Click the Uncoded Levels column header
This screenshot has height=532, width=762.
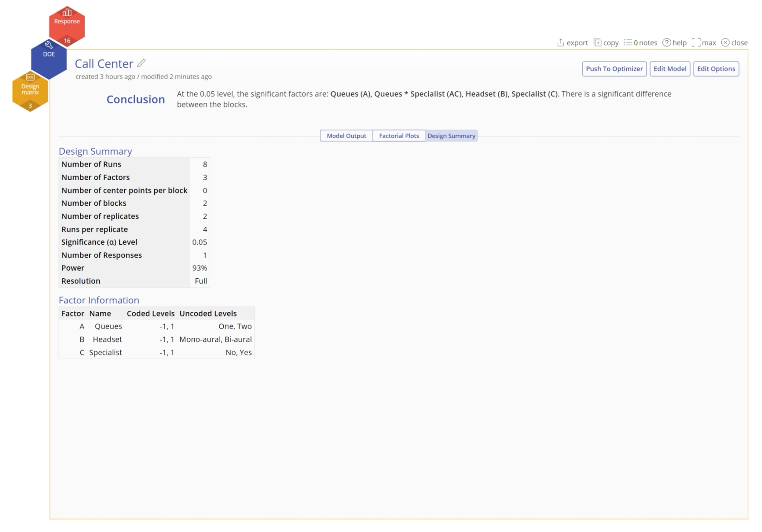208,314
